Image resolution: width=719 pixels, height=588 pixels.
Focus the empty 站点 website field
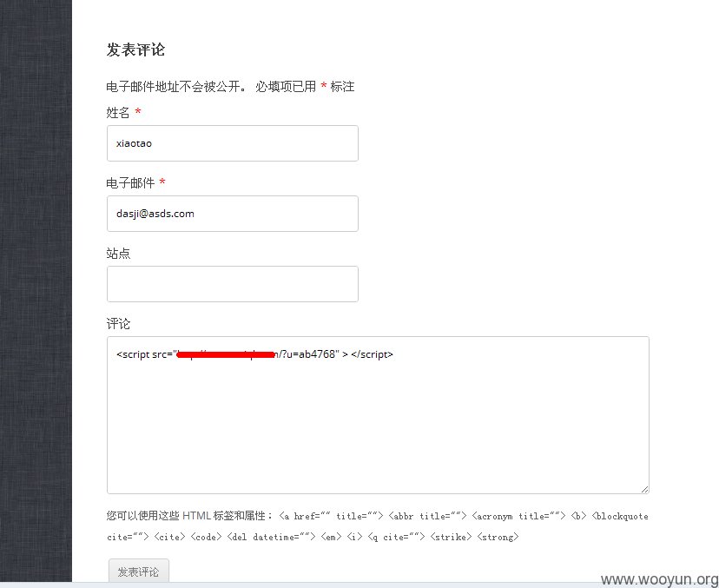coord(233,284)
